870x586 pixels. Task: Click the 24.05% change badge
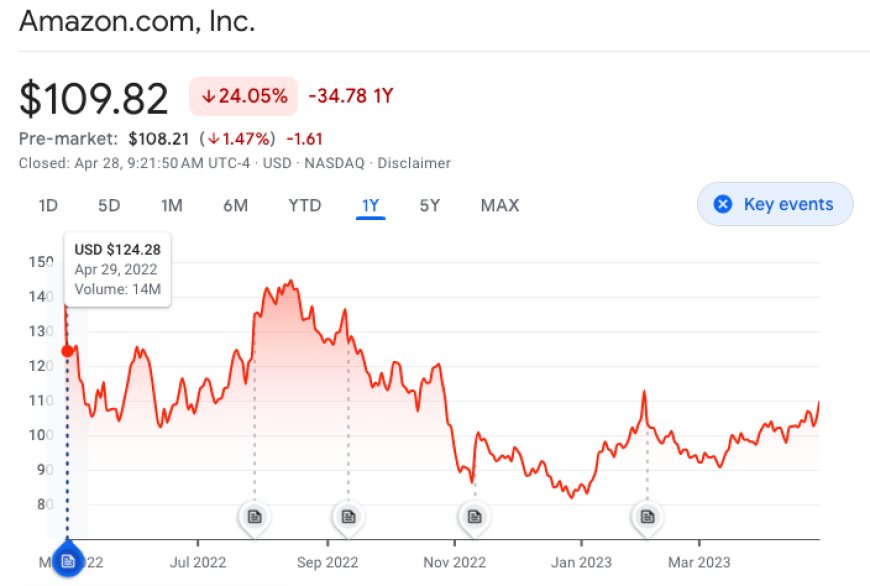(244, 97)
